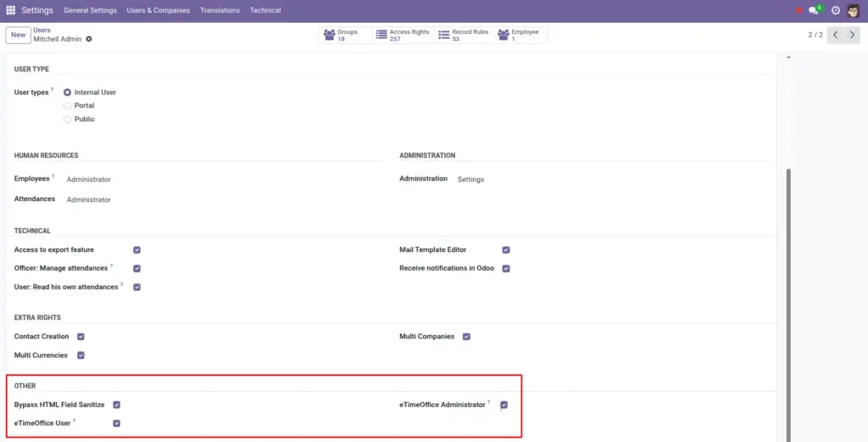Click the help mark next to User types
This screenshot has width=868, height=442.
pyautogui.click(x=53, y=90)
